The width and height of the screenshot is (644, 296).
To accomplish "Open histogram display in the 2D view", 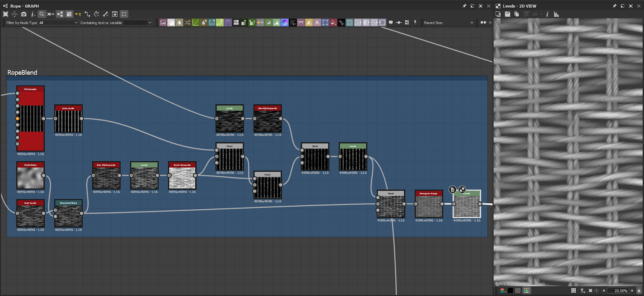I will (556, 14).
